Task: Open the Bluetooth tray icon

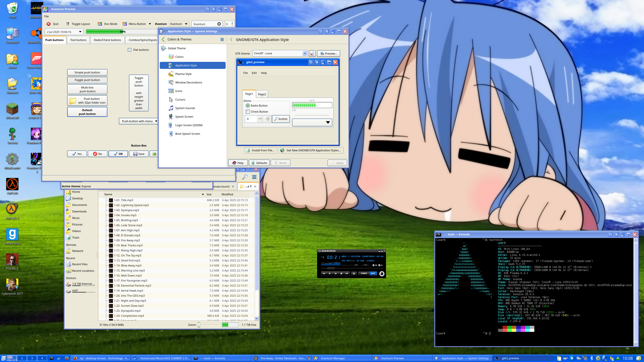Action: tap(592, 358)
